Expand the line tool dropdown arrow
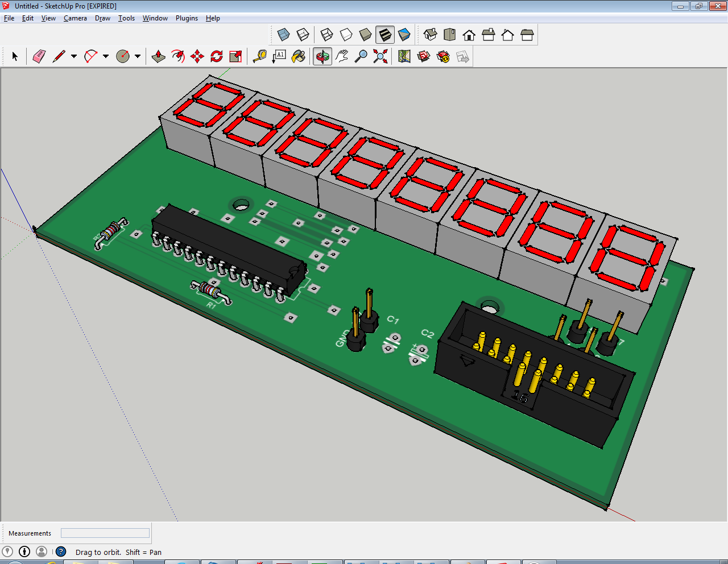The height and width of the screenshot is (564, 728). point(74,56)
